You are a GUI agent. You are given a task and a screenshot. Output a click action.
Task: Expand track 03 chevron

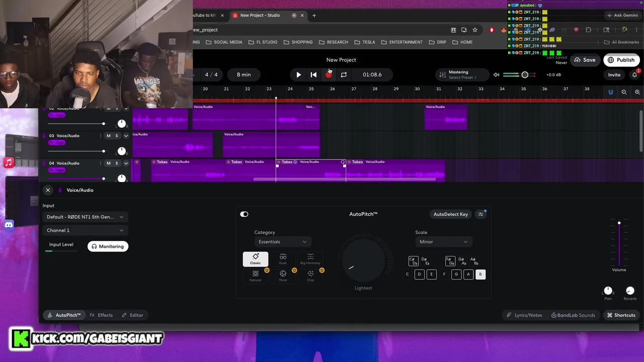point(126,136)
